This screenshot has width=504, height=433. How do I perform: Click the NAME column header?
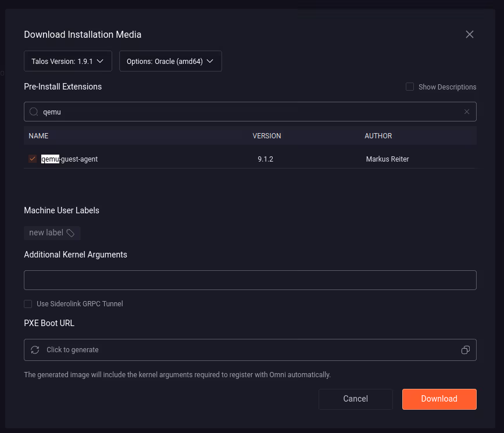pos(38,135)
